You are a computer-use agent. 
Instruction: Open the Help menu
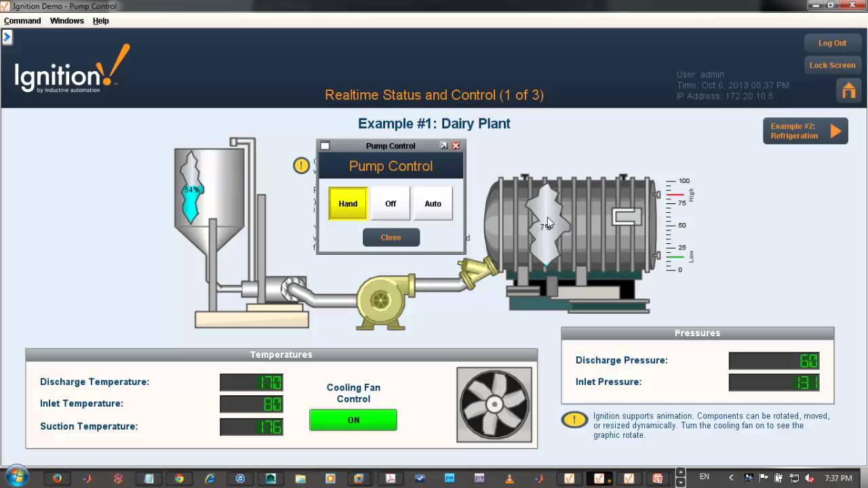click(x=101, y=21)
